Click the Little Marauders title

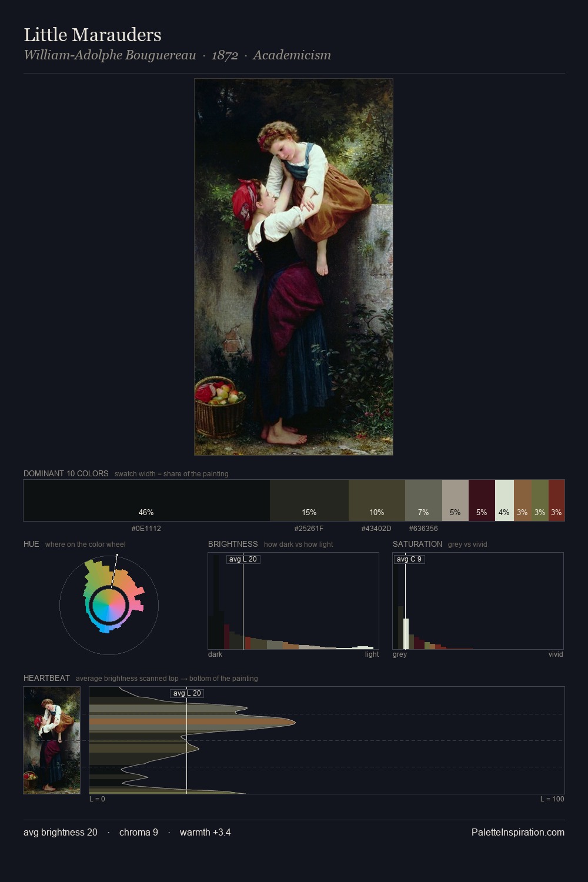[x=92, y=35]
